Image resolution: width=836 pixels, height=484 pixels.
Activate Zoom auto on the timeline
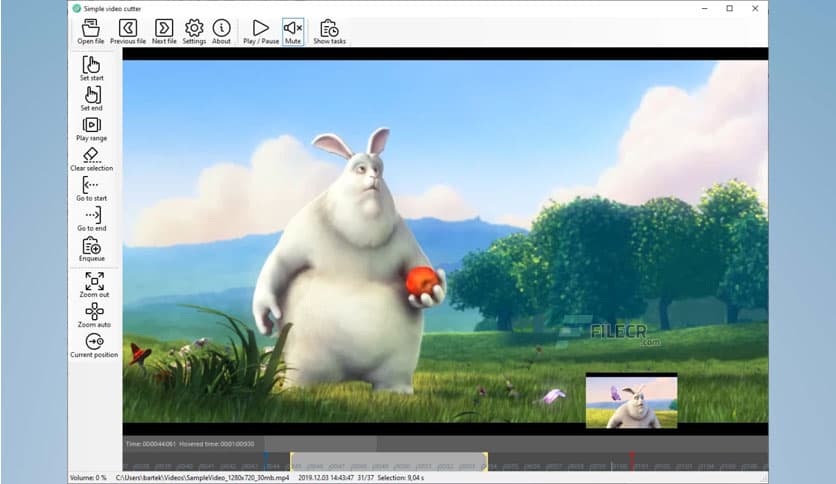coord(94,314)
